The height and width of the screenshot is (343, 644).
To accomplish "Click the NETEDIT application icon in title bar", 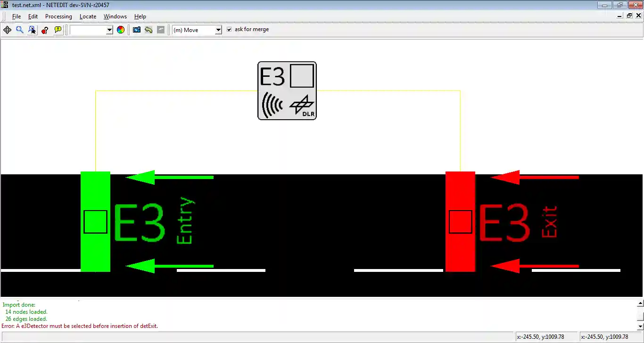I will coord(5,5).
